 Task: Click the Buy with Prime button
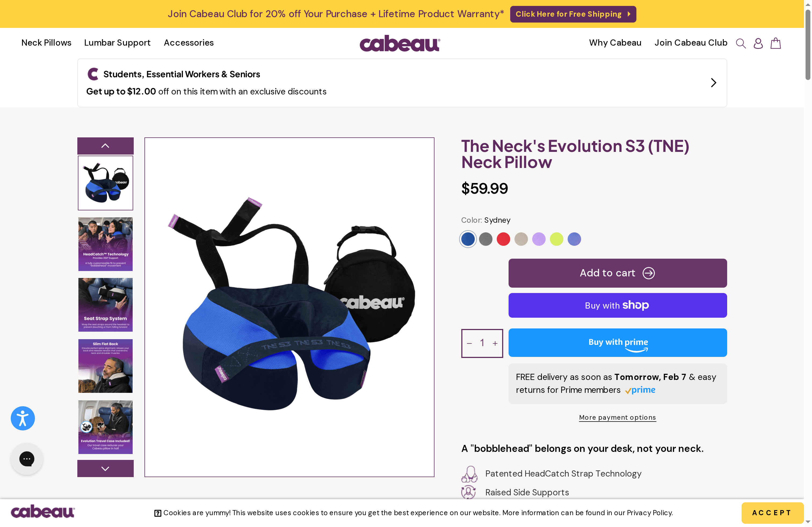point(618,343)
